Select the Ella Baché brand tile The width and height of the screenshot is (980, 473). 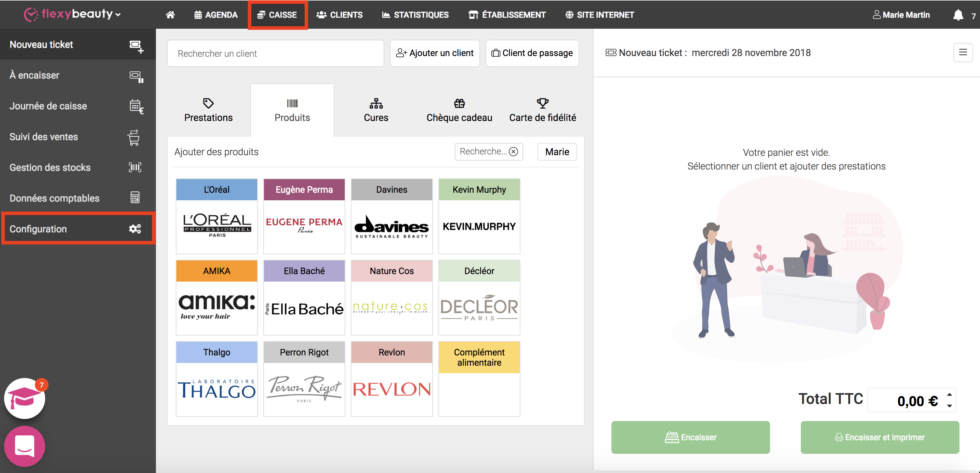point(304,297)
